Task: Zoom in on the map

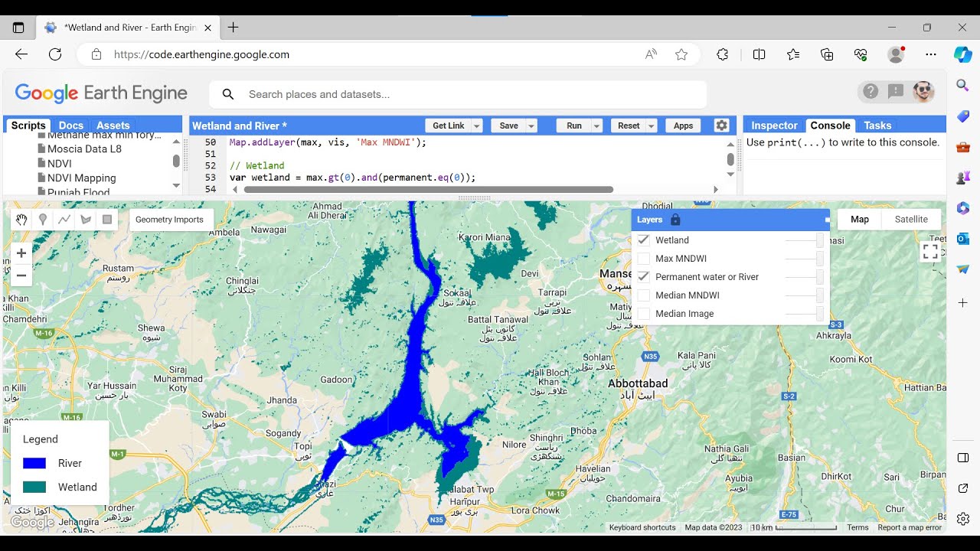Action: click(x=21, y=253)
